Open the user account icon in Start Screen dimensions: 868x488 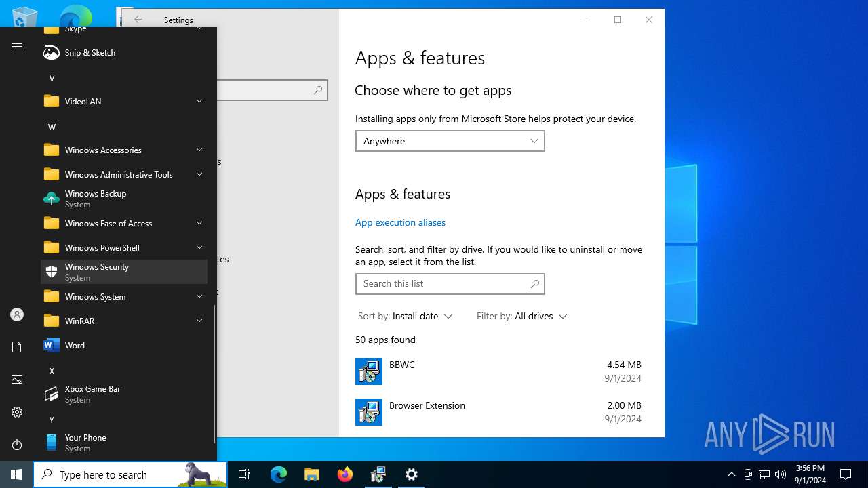tap(17, 314)
